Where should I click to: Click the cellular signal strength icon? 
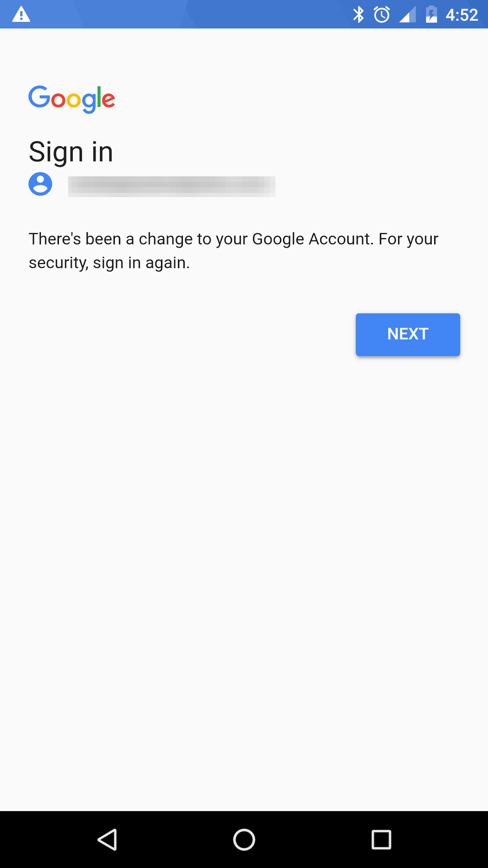click(407, 15)
